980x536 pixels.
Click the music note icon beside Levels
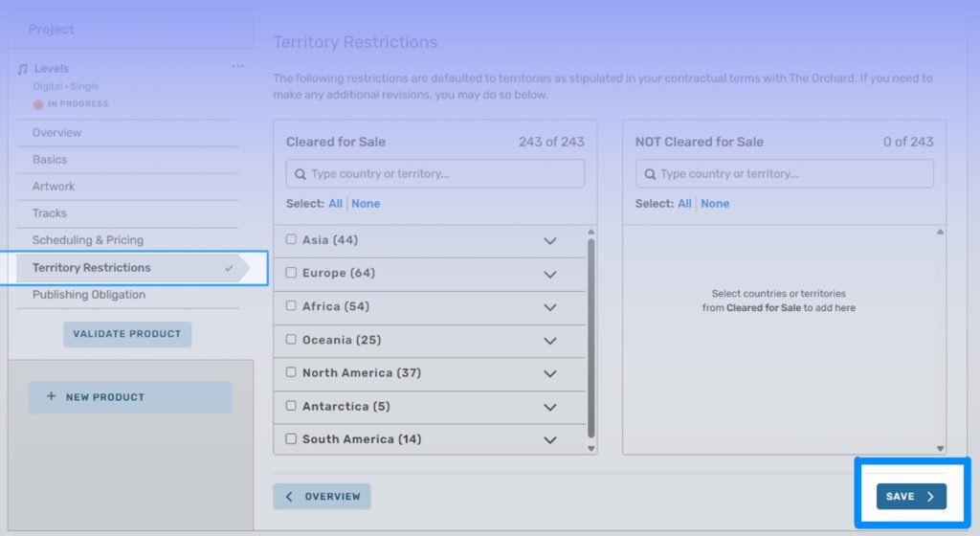[23, 69]
